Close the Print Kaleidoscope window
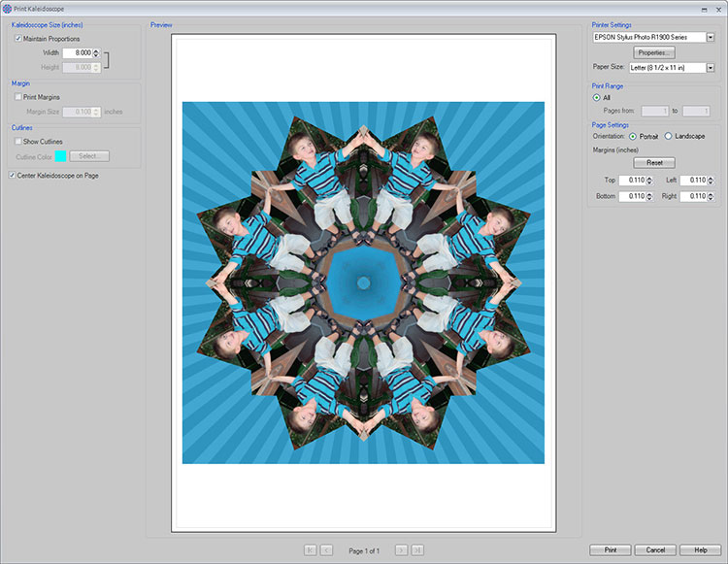This screenshot has height=564, width=728. tap(718, 10)
